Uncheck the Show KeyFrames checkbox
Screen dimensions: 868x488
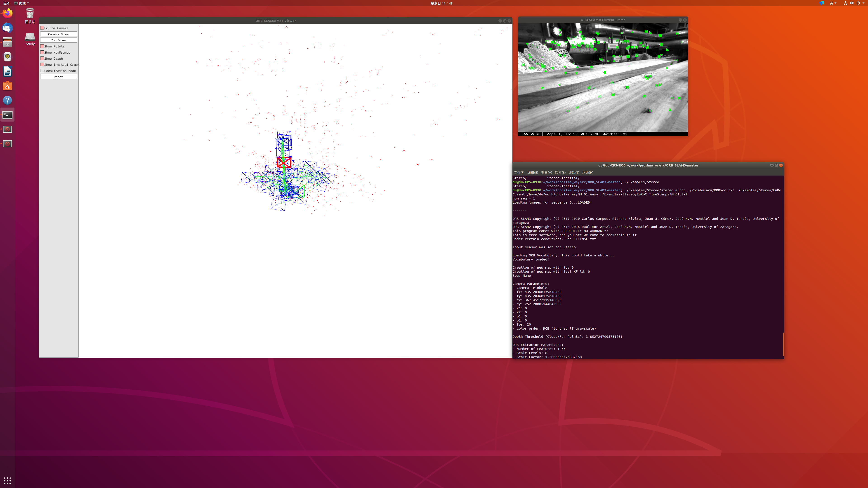click(42, 52)
